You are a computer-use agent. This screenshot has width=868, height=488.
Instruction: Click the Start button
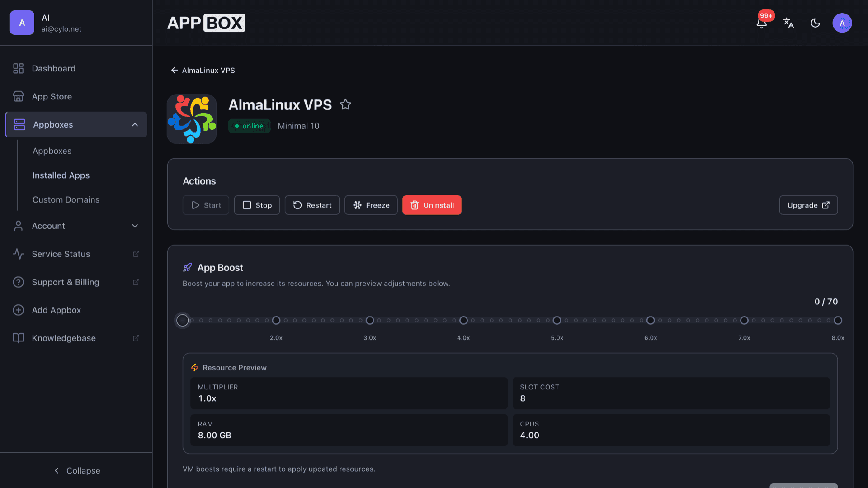tap(206, 205)
